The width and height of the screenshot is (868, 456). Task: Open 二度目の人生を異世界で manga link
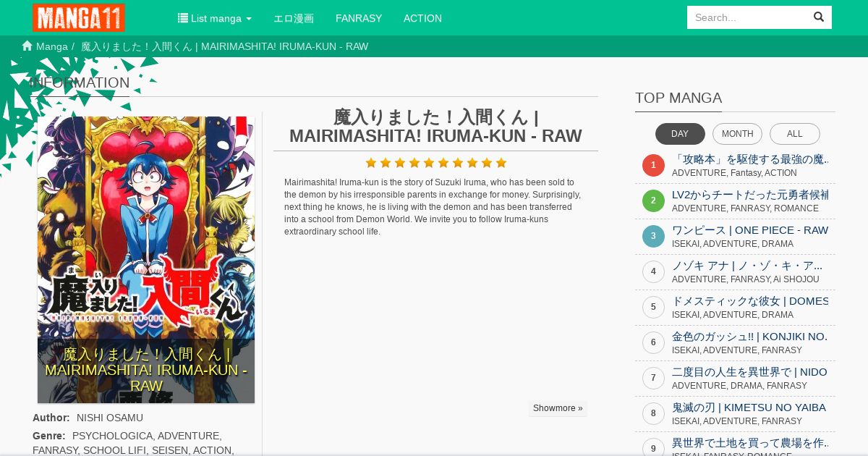point(750,372)
